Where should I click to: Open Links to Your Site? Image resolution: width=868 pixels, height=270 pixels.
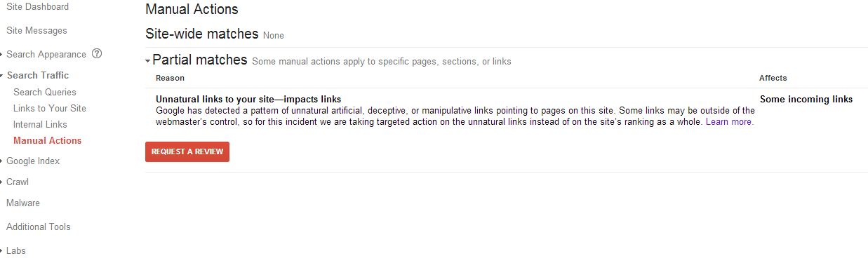coord(50,108)
